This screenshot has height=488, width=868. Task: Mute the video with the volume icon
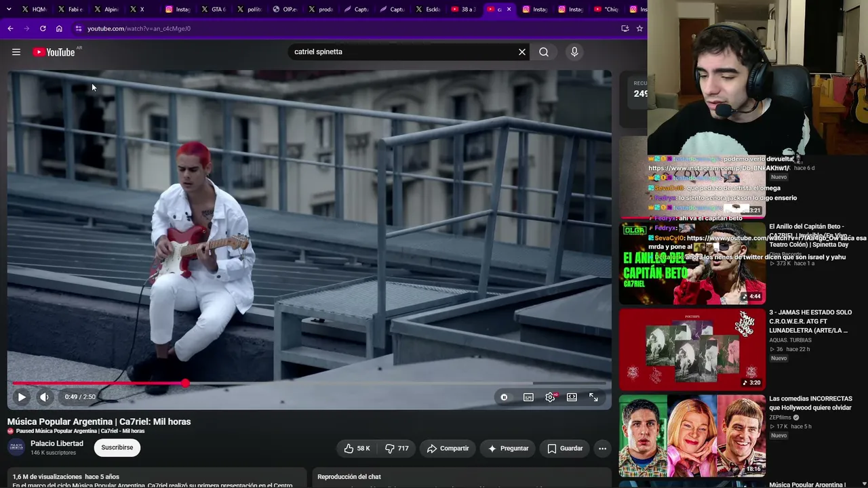pos(44,397)
